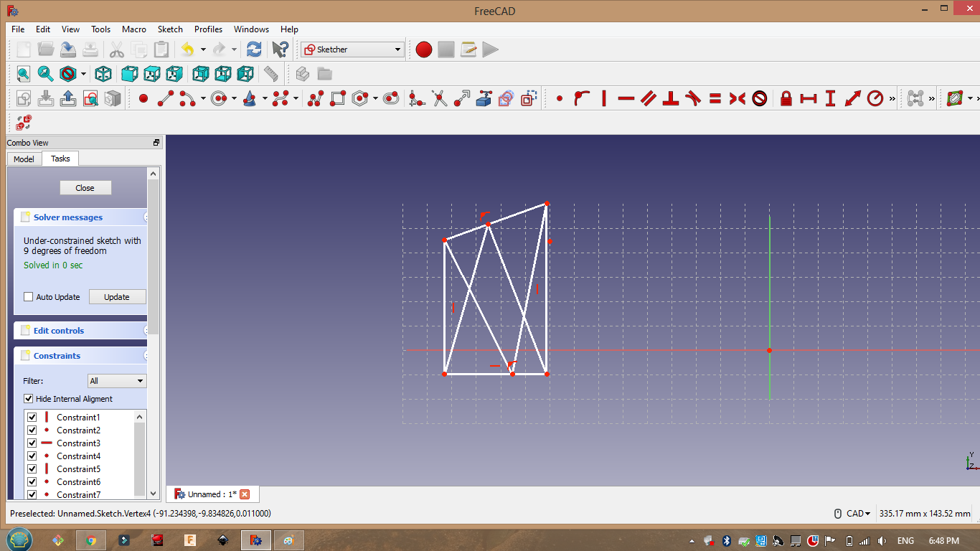Click the refresh recompute icon
980x551 pixels.
coord(254,49)
